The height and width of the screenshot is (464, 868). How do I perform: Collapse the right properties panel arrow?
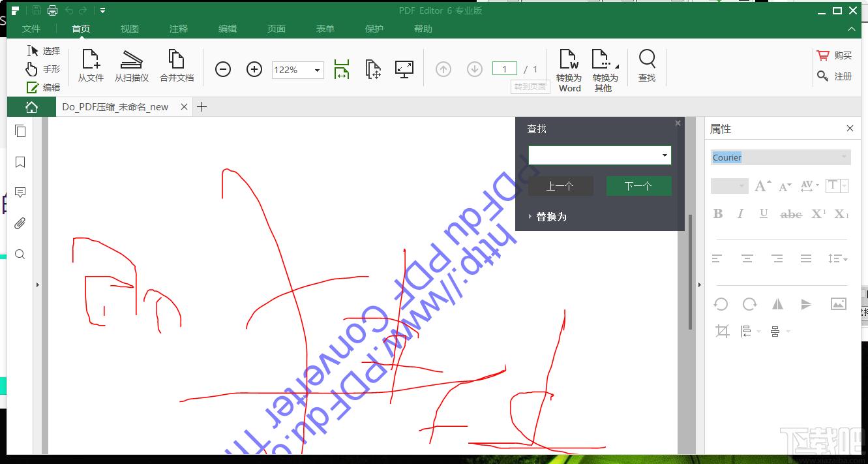coord(700,285)
